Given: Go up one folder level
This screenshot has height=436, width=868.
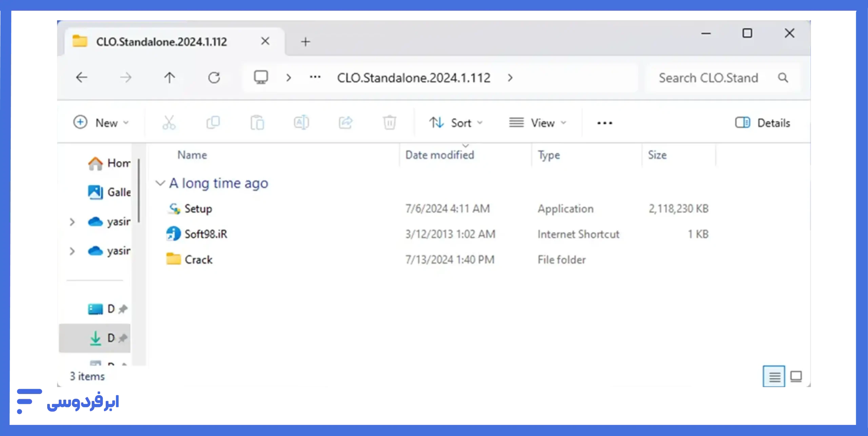Looking at the screenshot, I should pyautogui.click(x=170, y=78).
